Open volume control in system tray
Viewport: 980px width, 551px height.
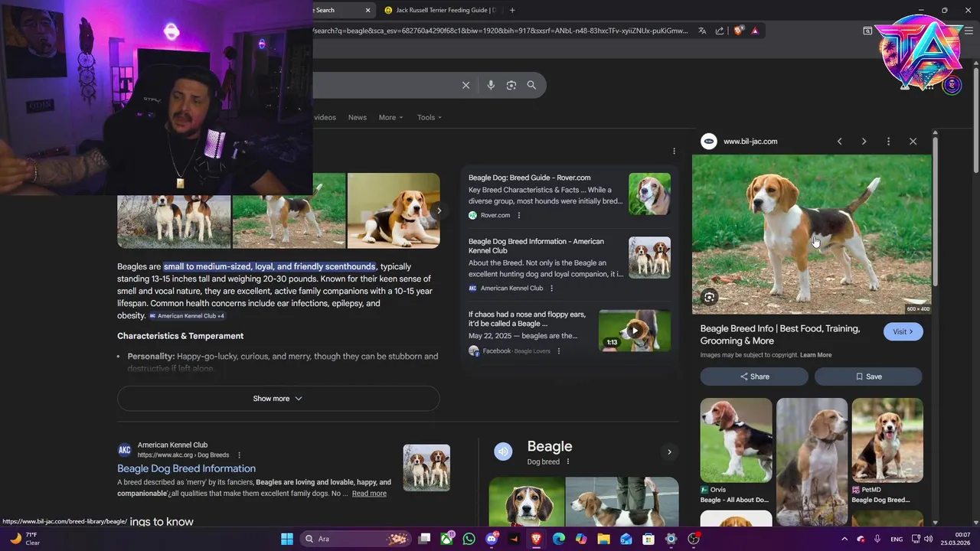click(x=929, y=539)
